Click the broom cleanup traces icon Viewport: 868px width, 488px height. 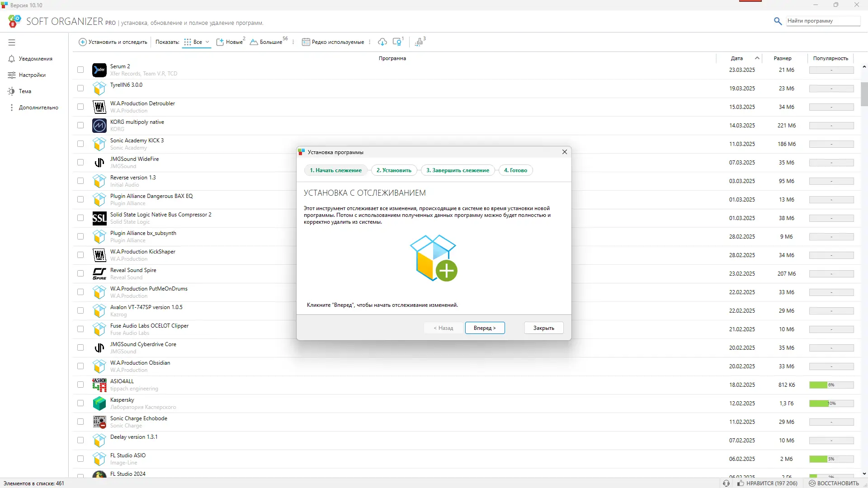419,42
